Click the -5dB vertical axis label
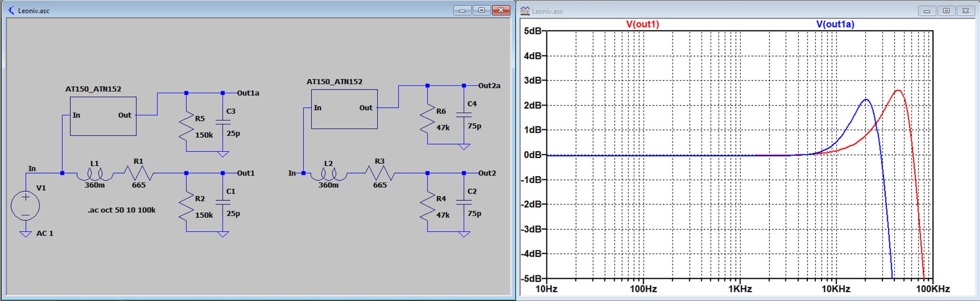This screenshot has width=980, height=301. 531,278
